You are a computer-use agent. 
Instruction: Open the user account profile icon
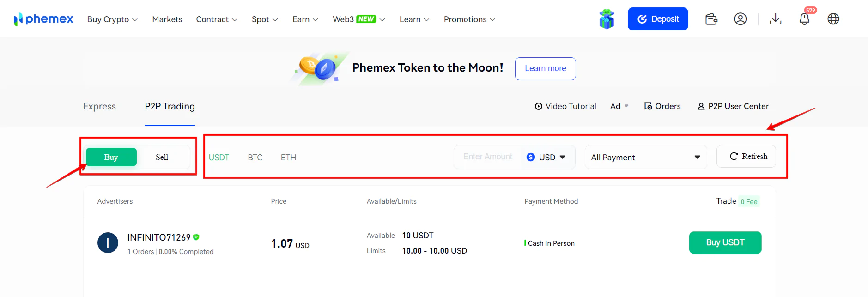pyautogui.click(x=741, y=19)
